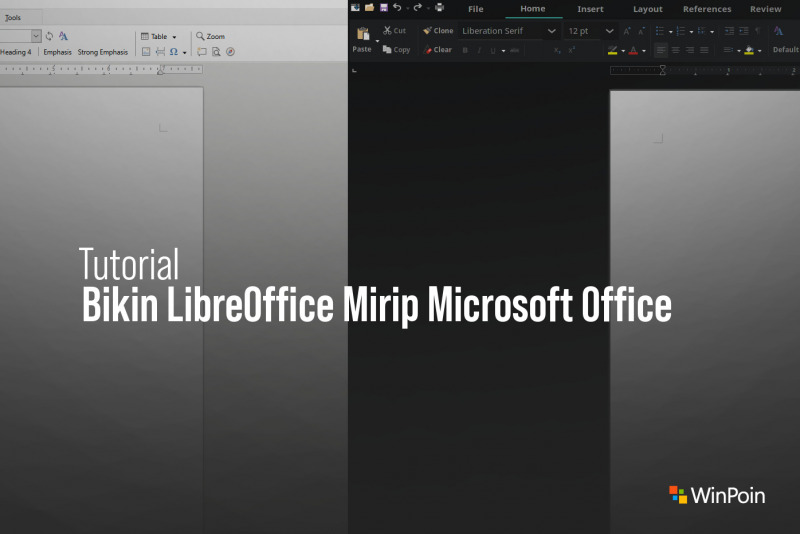This screenshot has height=534, width=800.
Task: Toggle subscript formatting
Action: click(557, 50)
